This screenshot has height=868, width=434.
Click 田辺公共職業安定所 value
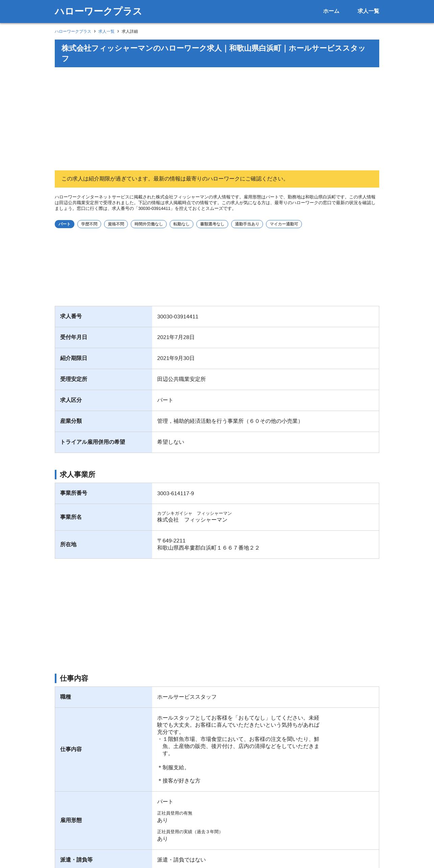tap(182, 379)
